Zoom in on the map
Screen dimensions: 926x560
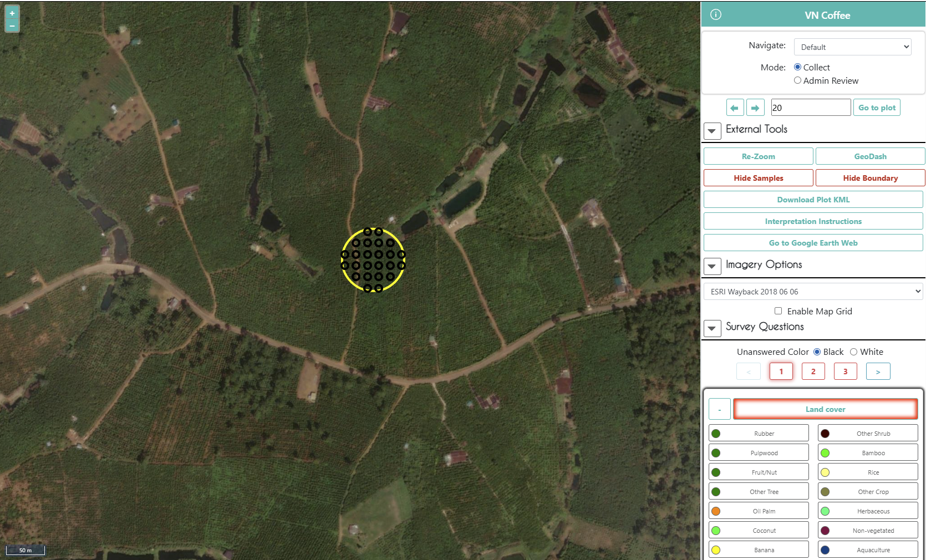point(12,13)
